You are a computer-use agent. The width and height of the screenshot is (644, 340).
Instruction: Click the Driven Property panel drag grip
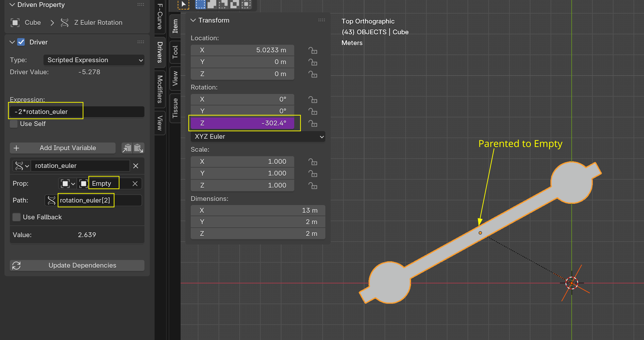pyautogui.click(x=140, y=5)
